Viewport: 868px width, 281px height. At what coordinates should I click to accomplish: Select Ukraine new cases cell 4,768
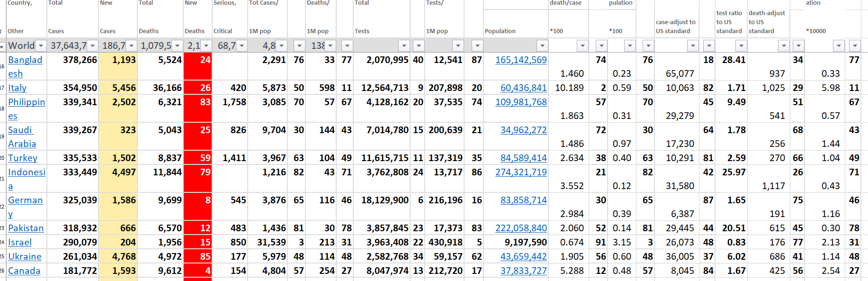click(118, 256)
